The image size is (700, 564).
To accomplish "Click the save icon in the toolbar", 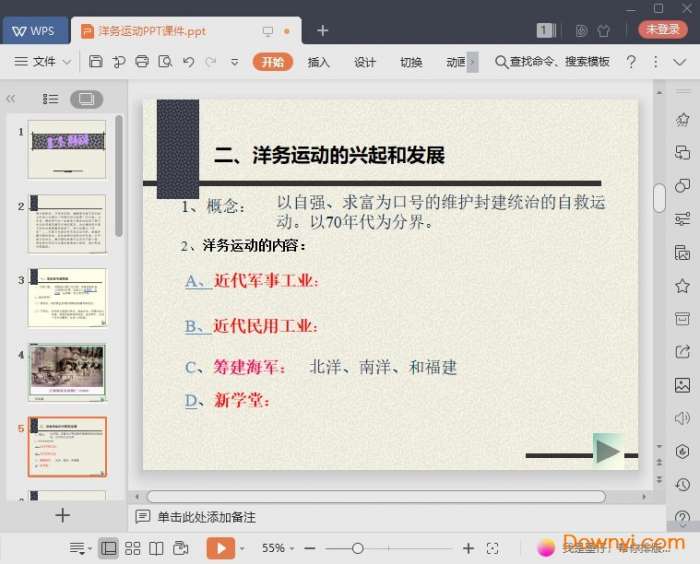I will [x=96, y=62].
